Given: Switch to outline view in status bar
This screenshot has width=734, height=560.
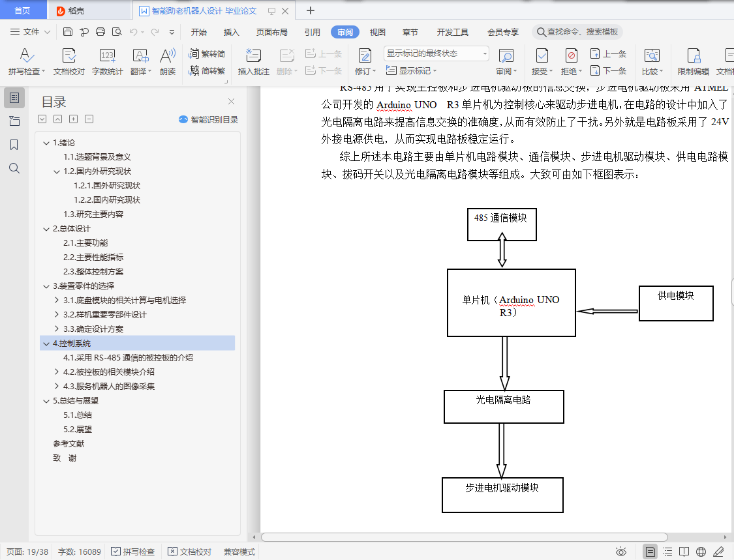Looking at the screenshot, I should [x=667, y=552].
